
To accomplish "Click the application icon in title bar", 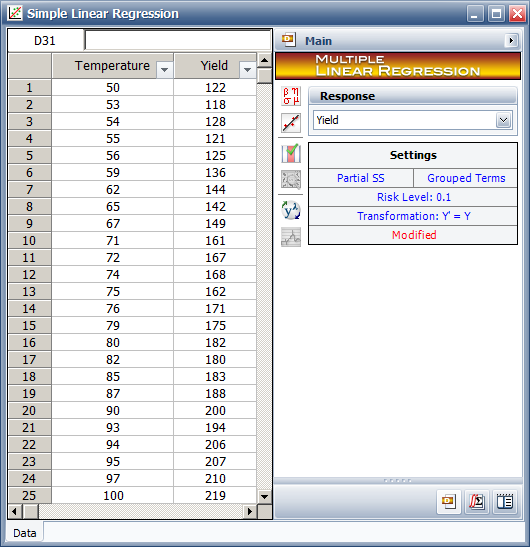I will coord(15,13).
